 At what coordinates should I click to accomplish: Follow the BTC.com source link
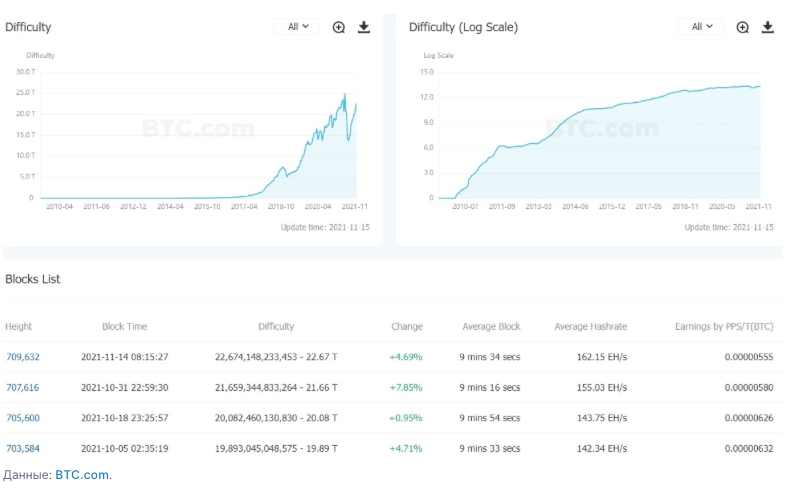coord(82,475)
